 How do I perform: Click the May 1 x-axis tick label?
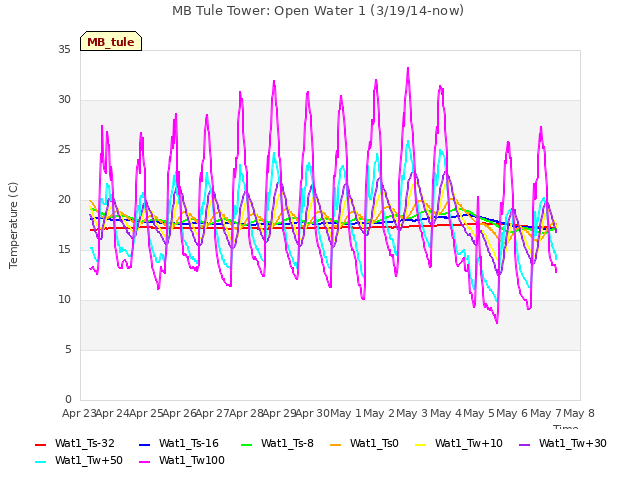click(346, 413)
